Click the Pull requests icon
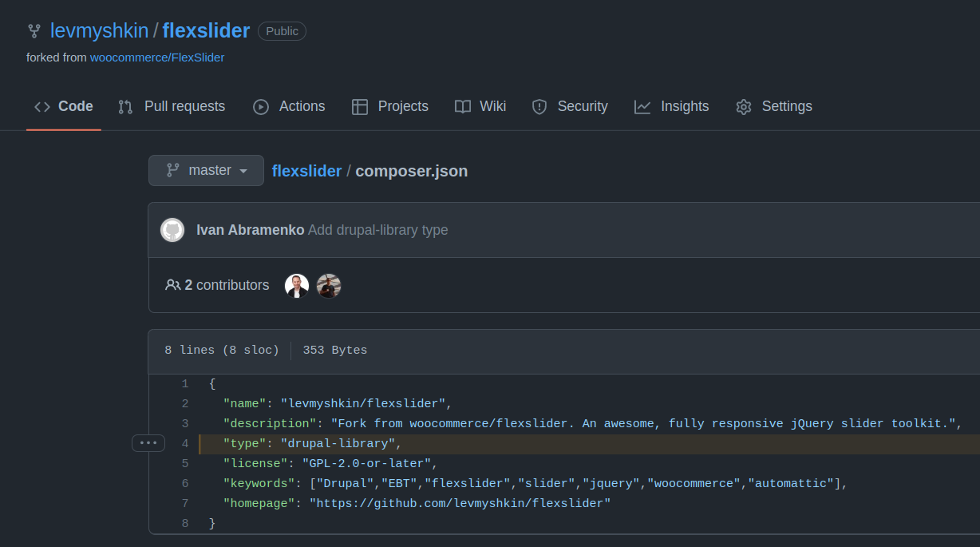This screenshot has width=980, height=547. [125, 105]
